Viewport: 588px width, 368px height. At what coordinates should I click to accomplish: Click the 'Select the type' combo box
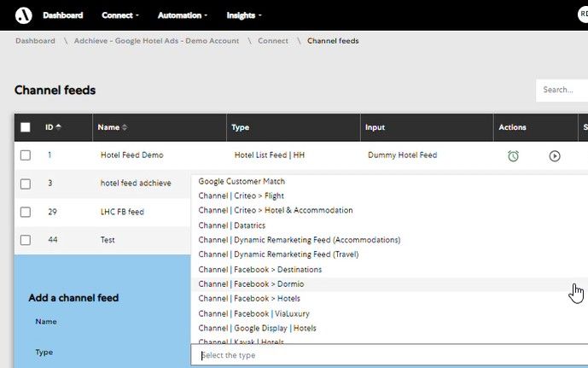click(x=389, y=355)
